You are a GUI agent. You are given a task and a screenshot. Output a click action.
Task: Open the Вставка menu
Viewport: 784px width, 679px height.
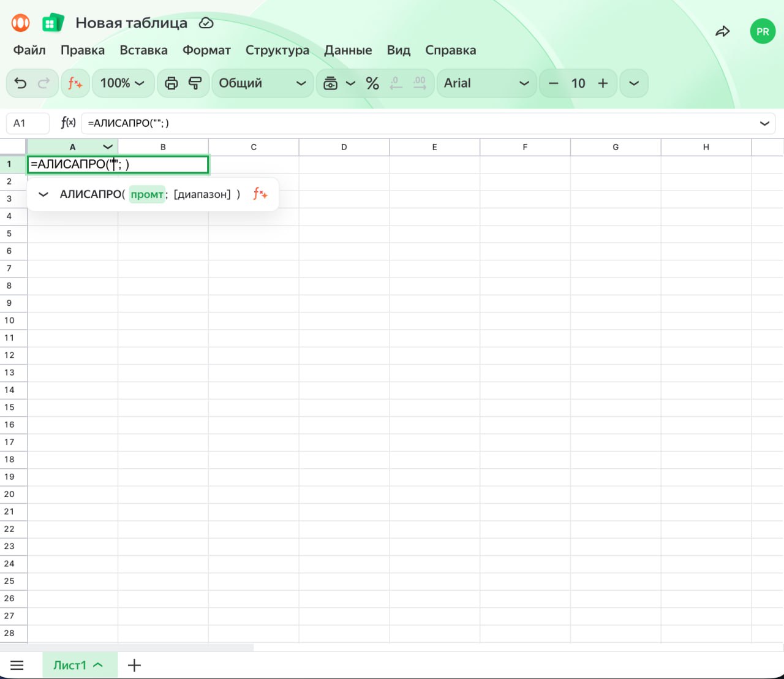point(143,50)
